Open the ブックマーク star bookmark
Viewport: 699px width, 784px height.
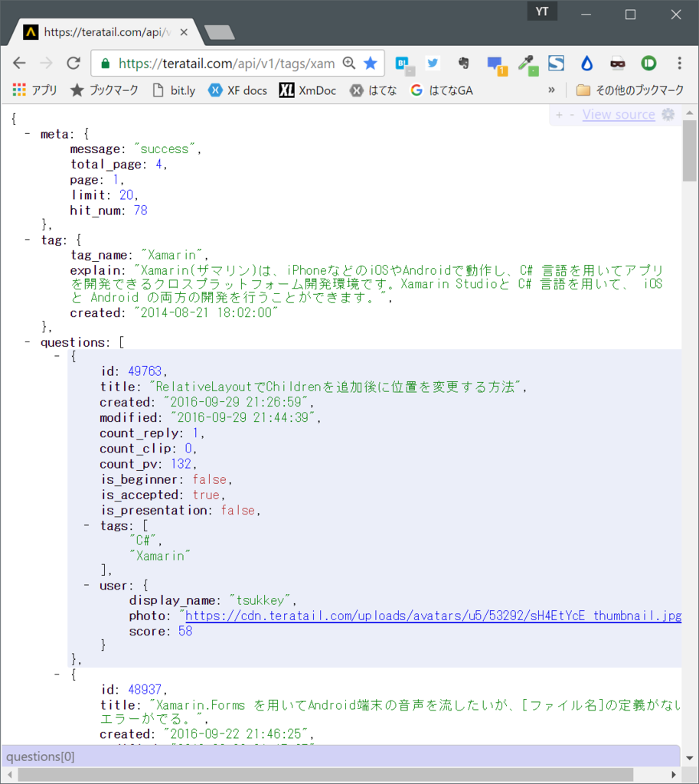[104, 90]
